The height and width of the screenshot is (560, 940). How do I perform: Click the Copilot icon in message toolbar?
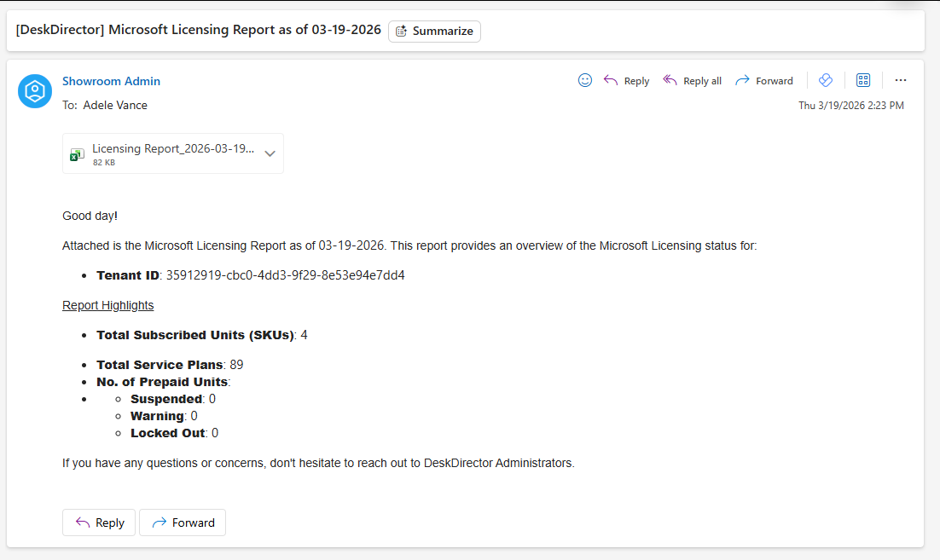pos(825,80)
